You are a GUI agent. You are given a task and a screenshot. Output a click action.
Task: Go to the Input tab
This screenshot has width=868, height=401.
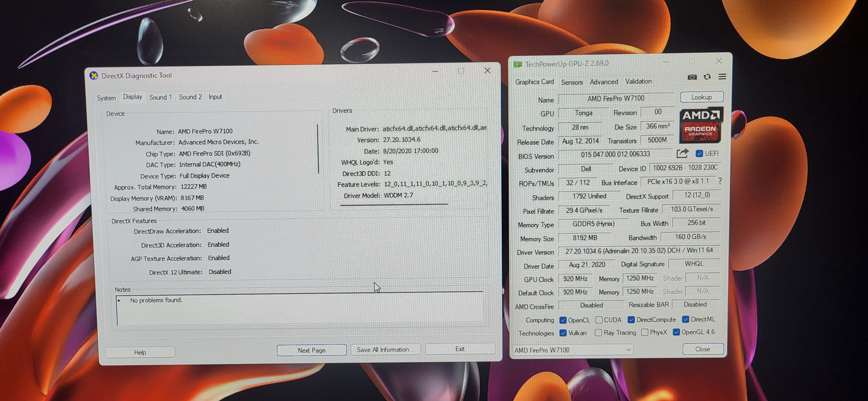[x=215, y=97]
